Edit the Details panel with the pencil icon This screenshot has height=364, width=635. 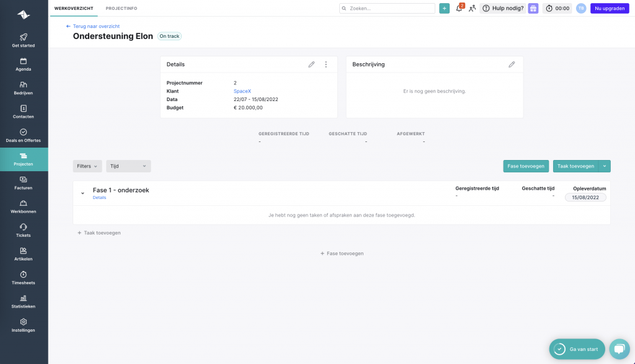tap(311, 64)
